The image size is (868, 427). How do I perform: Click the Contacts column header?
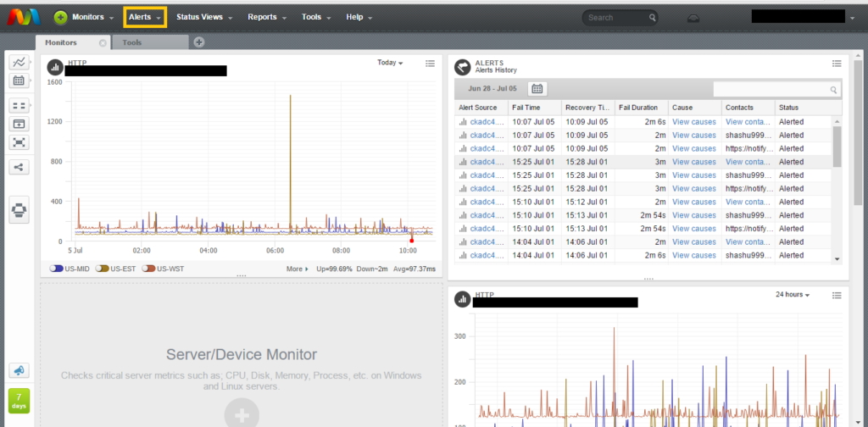coord(748,108)
